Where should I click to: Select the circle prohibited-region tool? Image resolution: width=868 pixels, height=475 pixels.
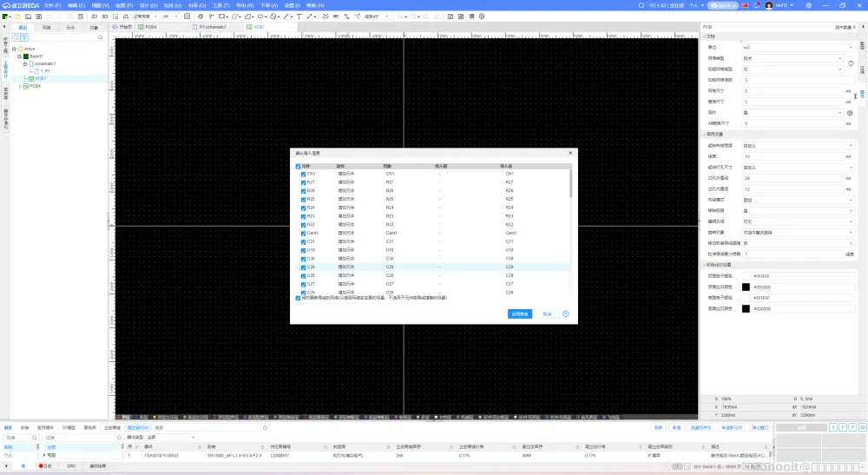pyautogui.click(x=273, y=16)
